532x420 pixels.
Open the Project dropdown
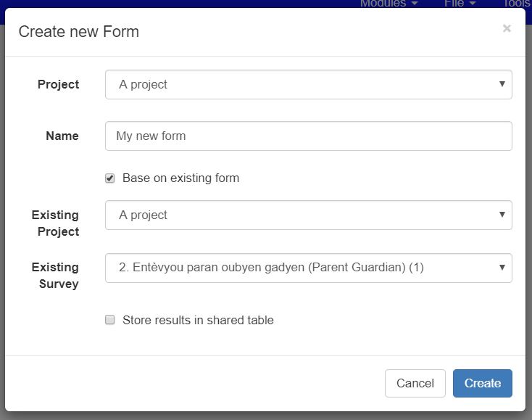308,84
